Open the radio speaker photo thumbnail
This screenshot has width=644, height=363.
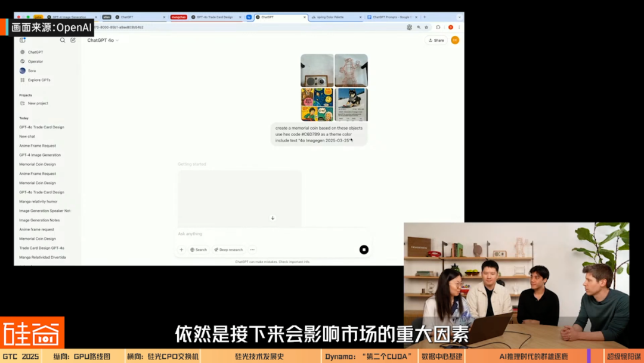pyautogui.click(x=317, y=70)
